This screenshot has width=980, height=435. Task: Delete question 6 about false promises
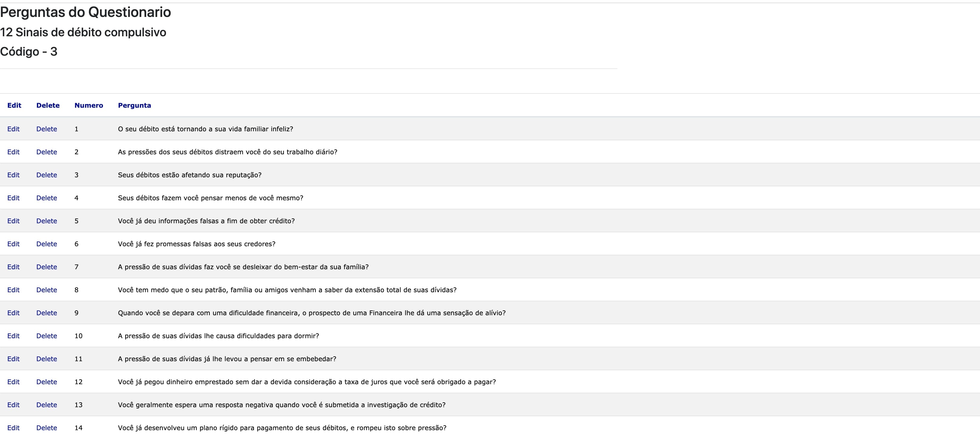click(46, 244)
